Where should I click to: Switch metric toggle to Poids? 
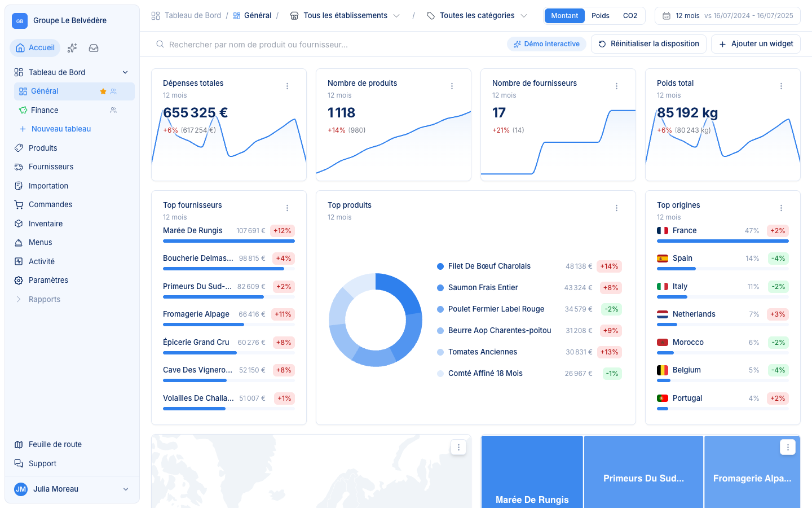click(x=601, y=16)
